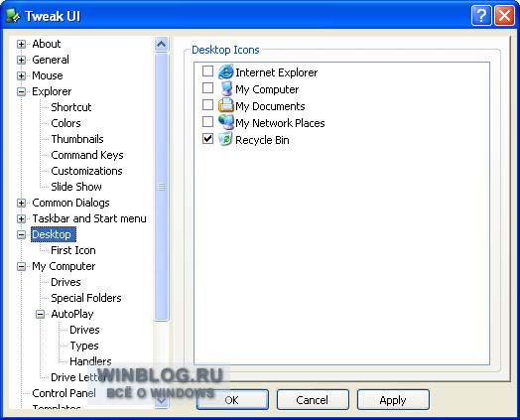Select the Explorer tree item
The image size is (520, 420).
pos(52,91)
